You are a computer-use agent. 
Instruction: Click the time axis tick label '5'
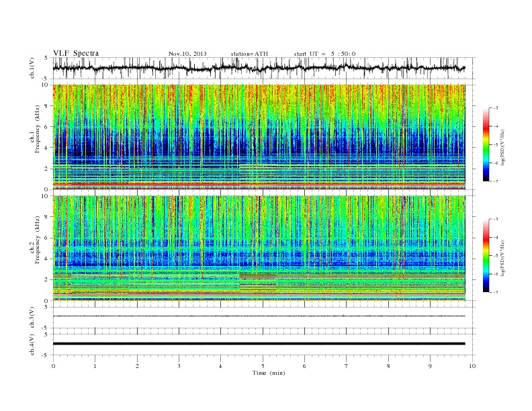click(x=263, y=366)
